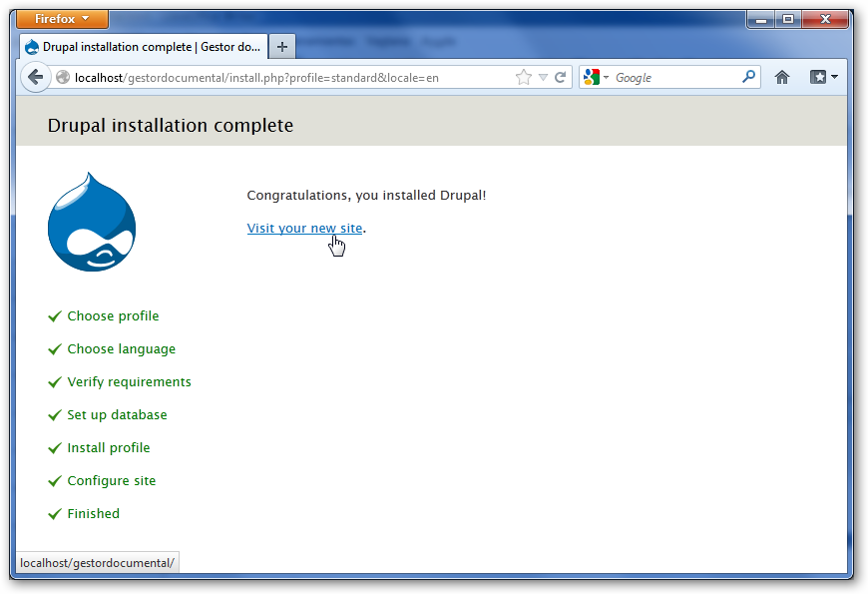
Task: Click the checkmark beside Set up database
Action: coord(55,414)
